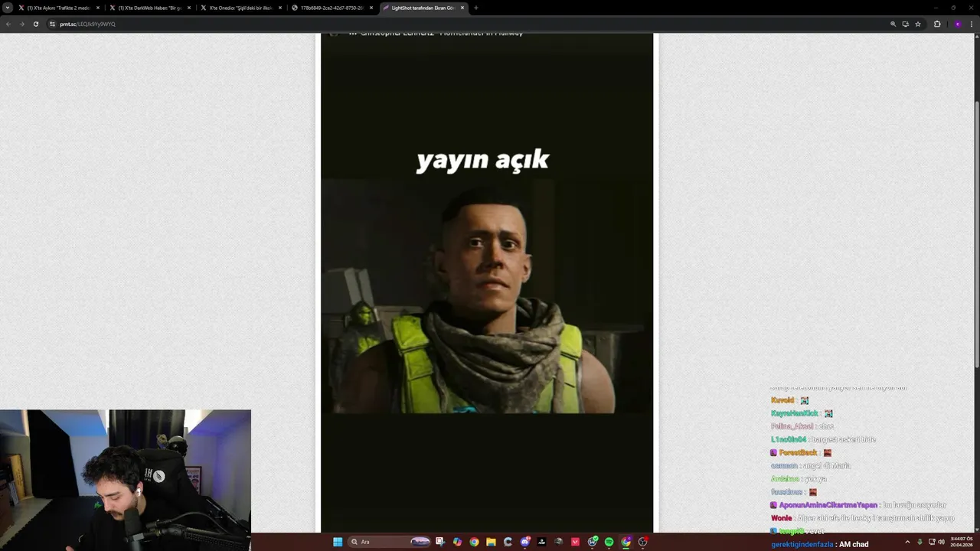Viewport: 980px width, 551px height.
Task: Open the volume speaker tray icon
Action: pos(941,542)
